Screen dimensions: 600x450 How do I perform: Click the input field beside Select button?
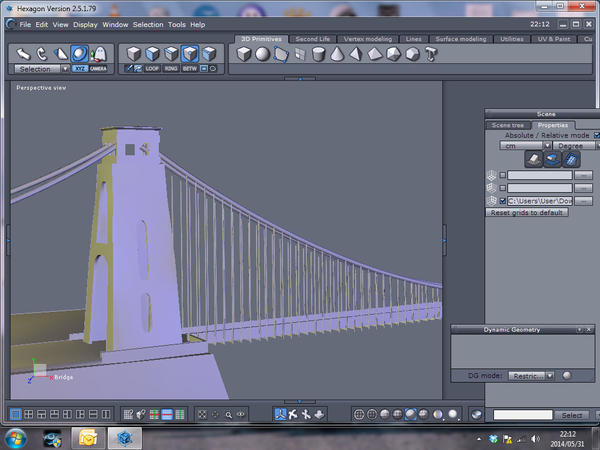click(x=523, y=415)
